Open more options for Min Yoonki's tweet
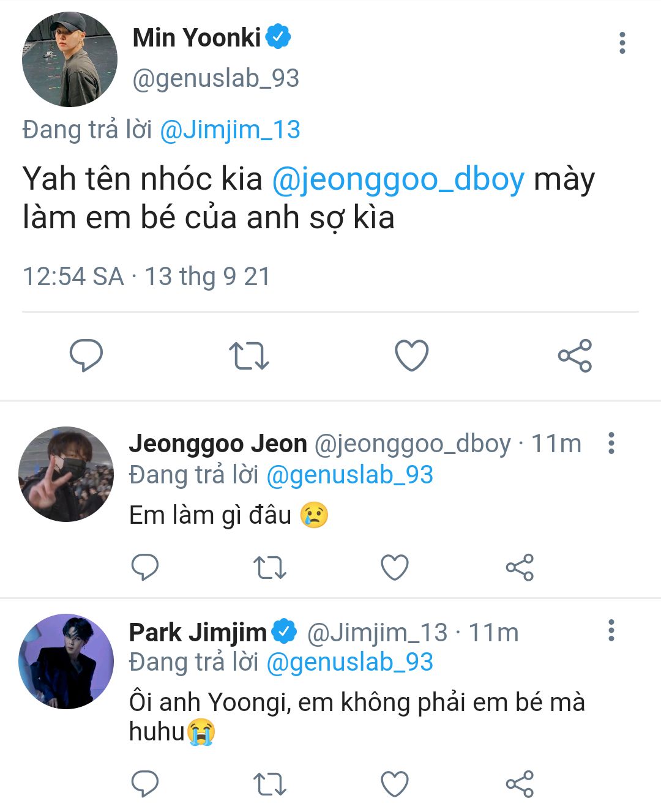661x812 pixels. [x=622, y=43]
